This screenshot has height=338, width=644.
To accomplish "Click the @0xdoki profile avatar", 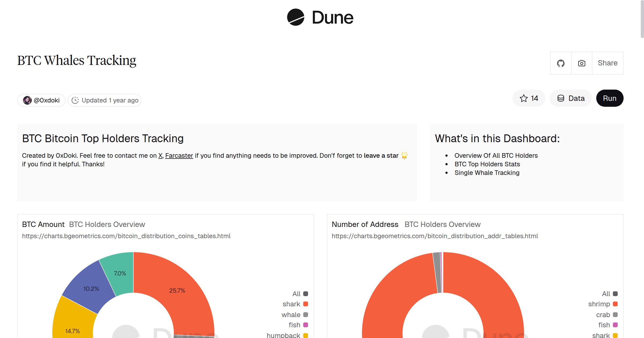I will (27, 100).
